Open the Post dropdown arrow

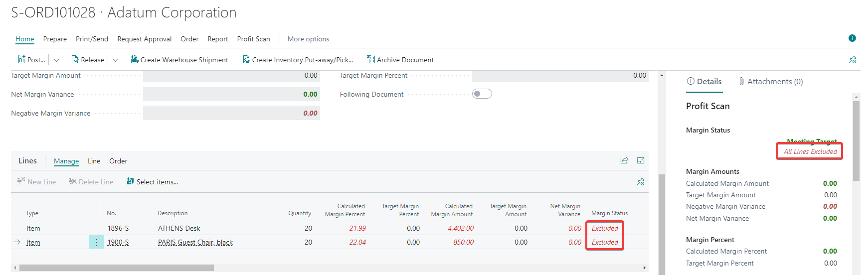[56, 60]
